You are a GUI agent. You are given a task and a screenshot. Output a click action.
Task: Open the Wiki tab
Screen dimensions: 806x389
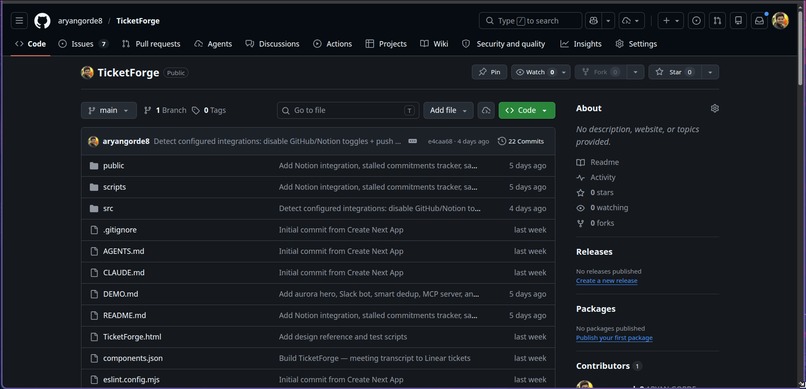(x=434, y=44)
